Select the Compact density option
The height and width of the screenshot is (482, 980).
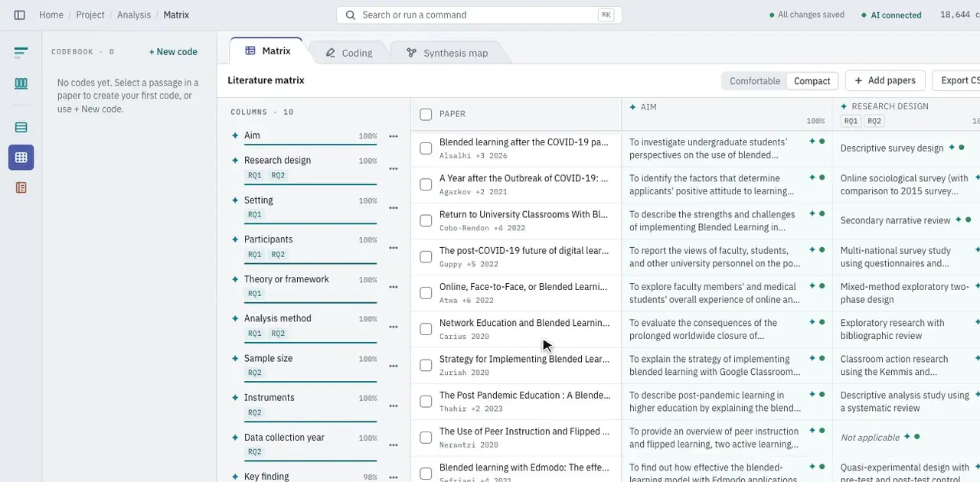pyautogui.click(x=812, y=80)
